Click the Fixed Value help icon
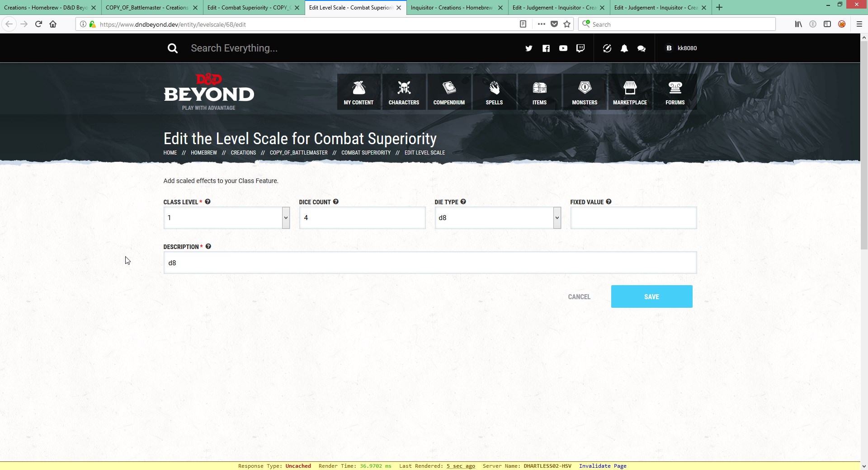The width and height of the screenshot is (868, 470). 609,202
